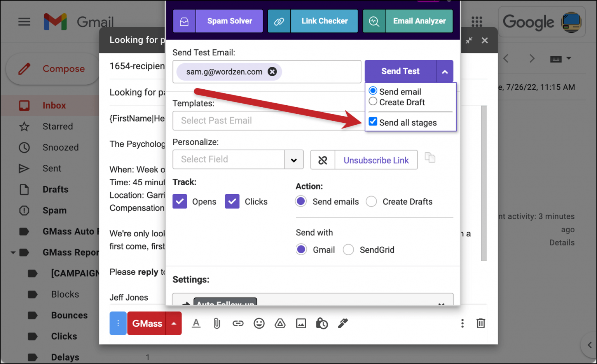This screenshot has height=364, width=597.
Task: Launch the Email Analyzer
Action: (x=419, y=21)
